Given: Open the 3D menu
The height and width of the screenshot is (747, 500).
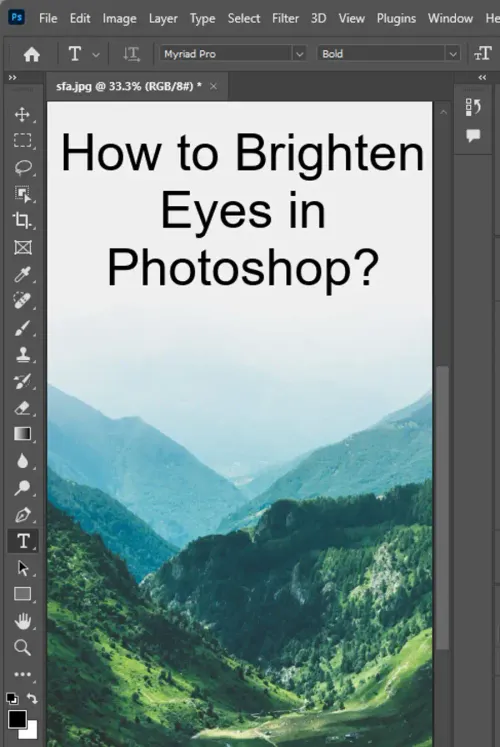Looking at the screenshot, I should point(319,19).
